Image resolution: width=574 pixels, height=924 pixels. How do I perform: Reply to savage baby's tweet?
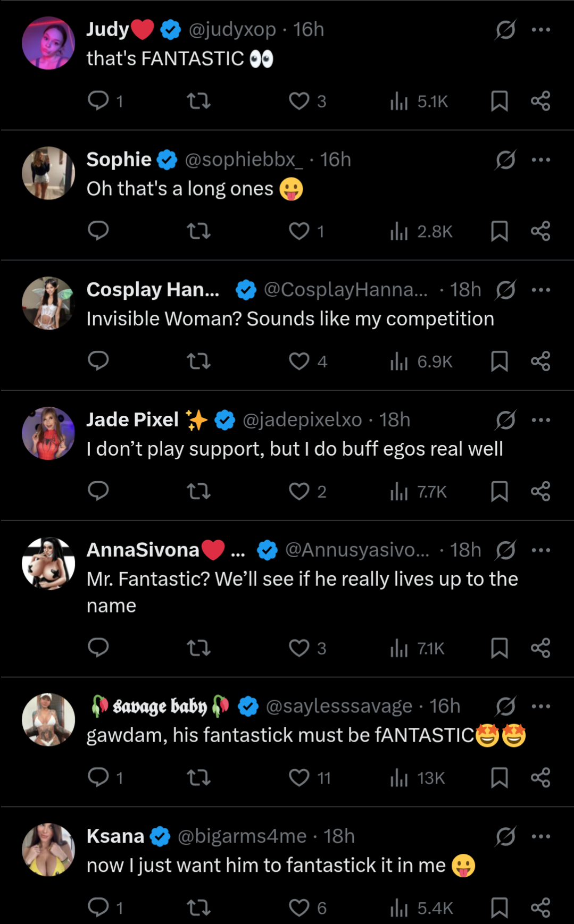pos(98,777)
